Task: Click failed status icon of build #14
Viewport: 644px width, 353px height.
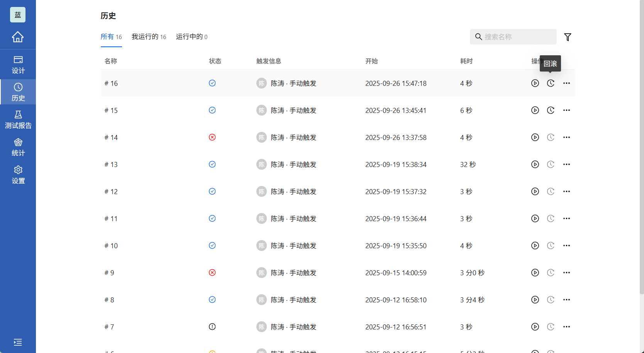Action: (212, 137)
